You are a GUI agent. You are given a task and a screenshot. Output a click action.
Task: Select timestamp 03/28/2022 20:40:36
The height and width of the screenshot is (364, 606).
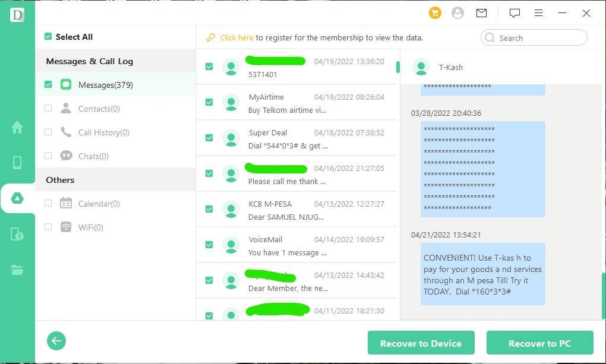coord(446,113)
